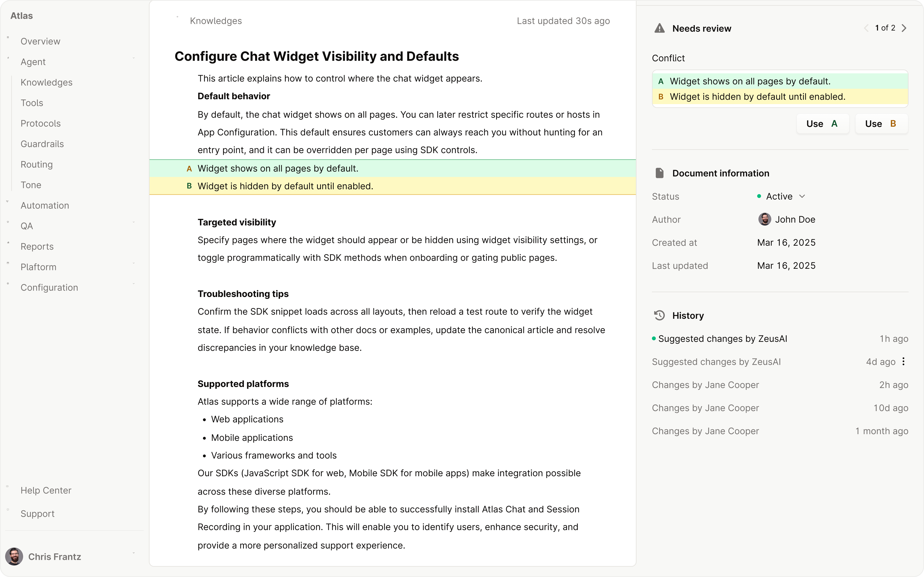This screenshot has width=924, height=577.
Task: Navigate to the Reports section
Action: pyautogui.click(x=37, y=246)
